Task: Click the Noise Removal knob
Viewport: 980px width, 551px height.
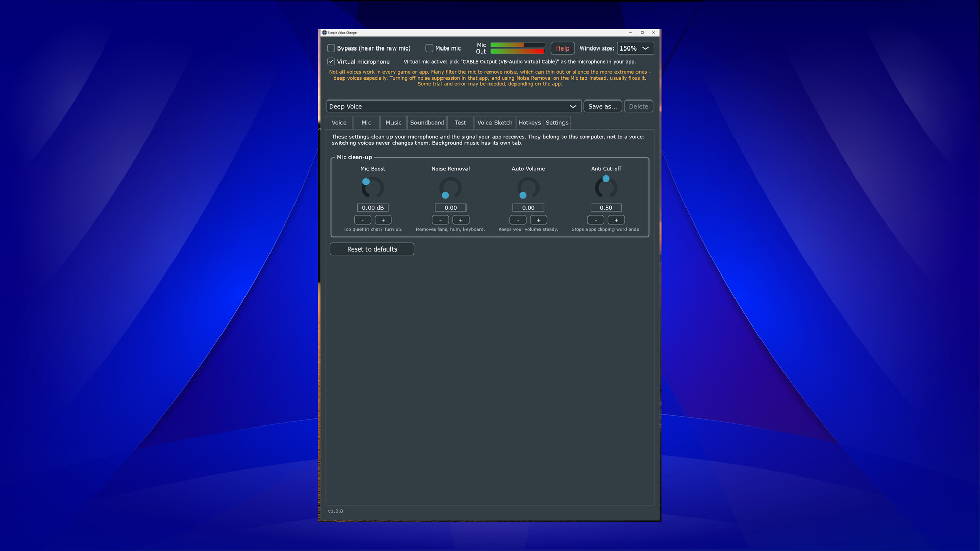Action: (451, 188)
